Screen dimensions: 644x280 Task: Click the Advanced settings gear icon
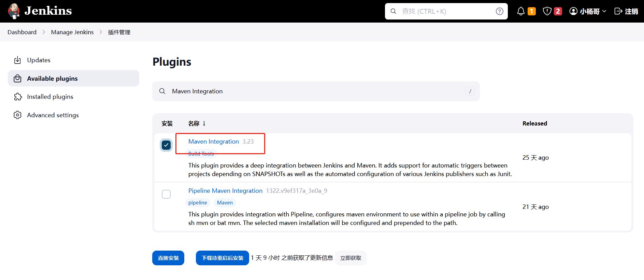[17, 115]
